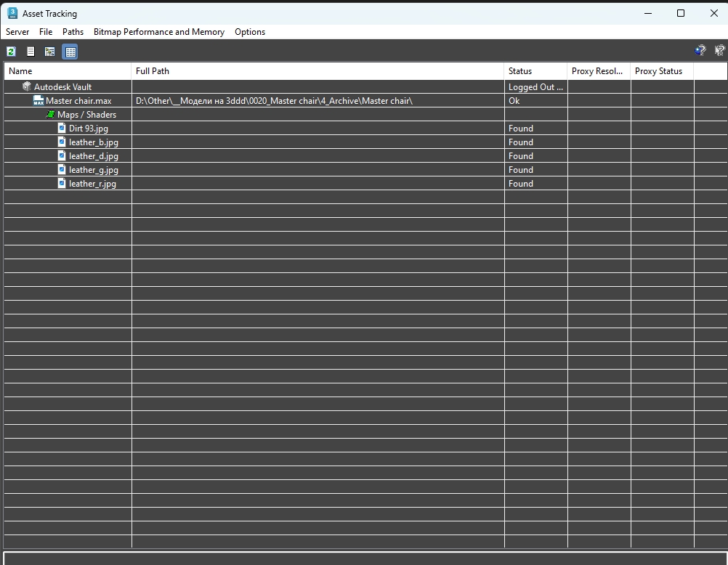This screenshot has width=728, height=565.
Task: Click the MAX file icon of Master chair.max
Action: [39, 100]
